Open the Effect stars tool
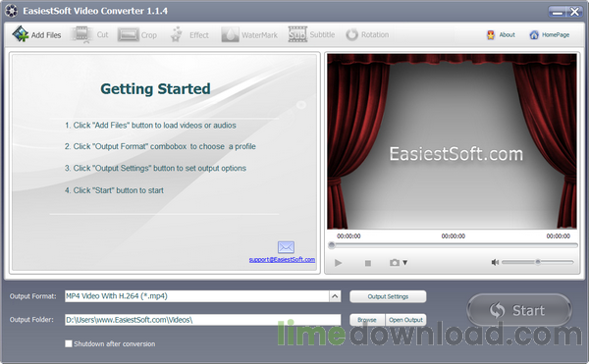 pyautogui.click(x=176, y=34)
